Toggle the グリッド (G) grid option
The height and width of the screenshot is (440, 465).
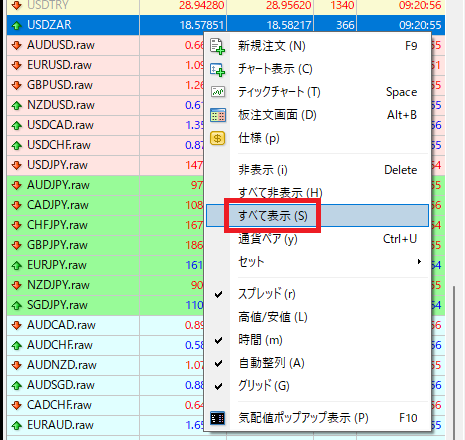point(317,386)
